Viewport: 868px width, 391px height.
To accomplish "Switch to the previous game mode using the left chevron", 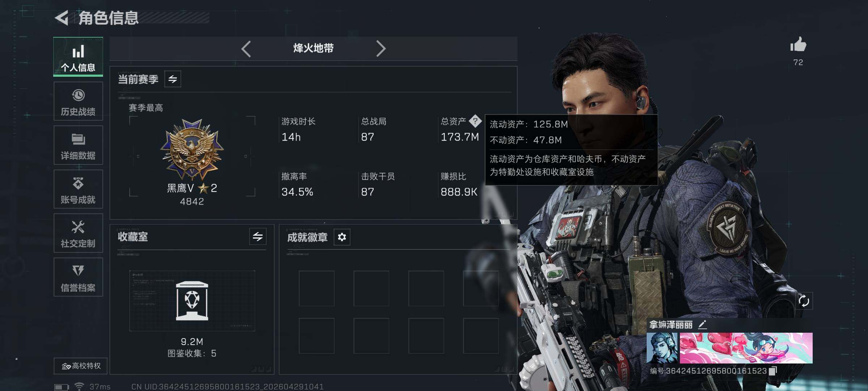I will pos(246,49).
